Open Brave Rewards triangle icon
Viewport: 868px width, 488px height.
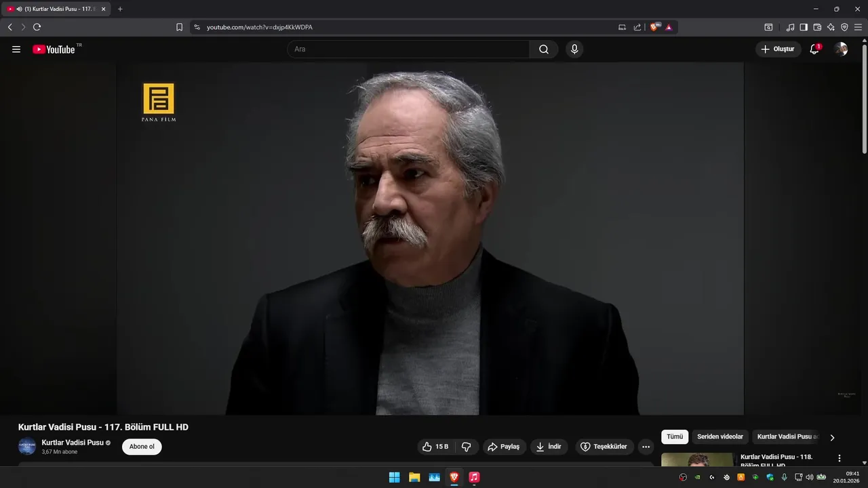coord(669,27)
